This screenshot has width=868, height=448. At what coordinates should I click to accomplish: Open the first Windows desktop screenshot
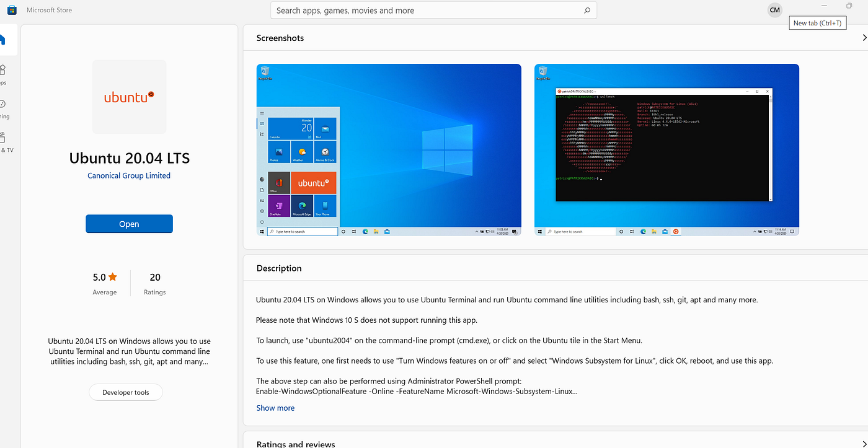(x=388, y=149)
